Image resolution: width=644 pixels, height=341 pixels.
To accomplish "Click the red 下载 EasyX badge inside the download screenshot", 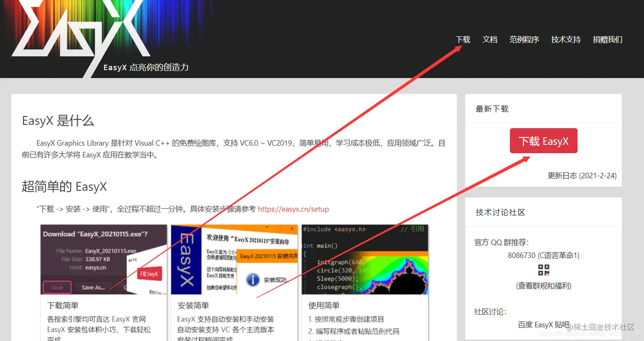I will (149, 274).
